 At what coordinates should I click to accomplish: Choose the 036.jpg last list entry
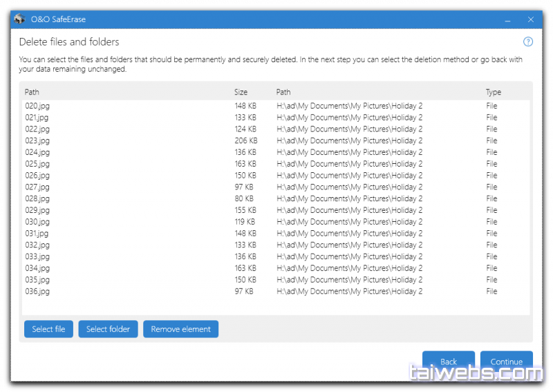(x=37, y=292)
